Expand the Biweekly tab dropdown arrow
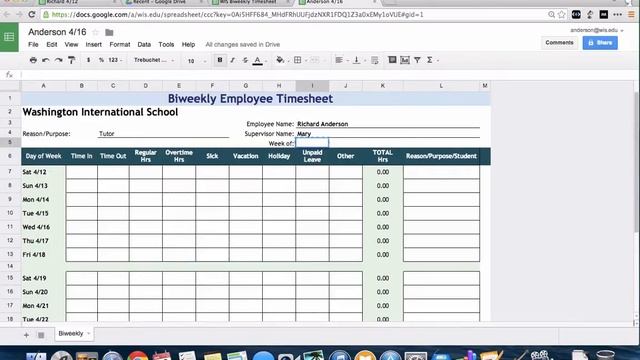Image resolution: width=640 pixels, height=360 pixels. tap(89, 333)
